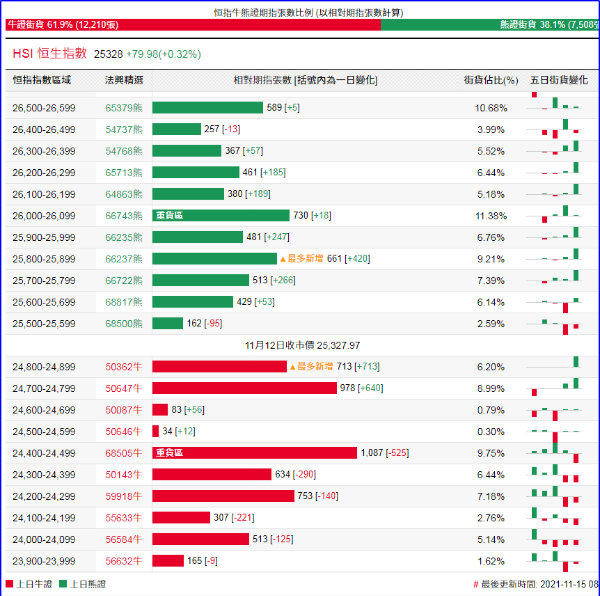600x596 pixels.
Task: Click the 恒指指數區域 column header
Action: click(41, 79)
